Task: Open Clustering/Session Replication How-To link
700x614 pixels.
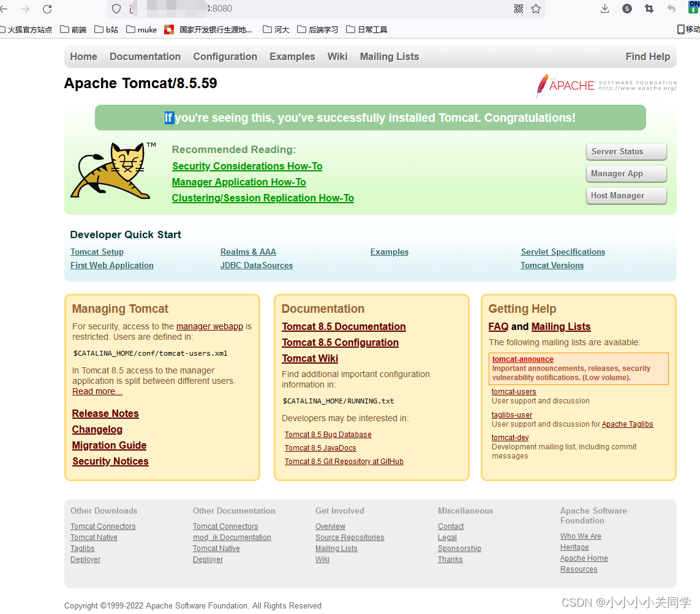Action: tap(263, 198)
